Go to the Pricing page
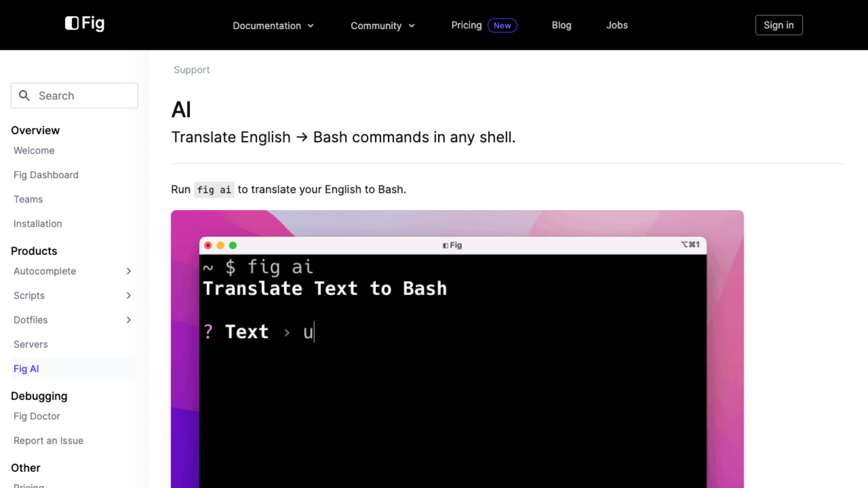Image resolution: width=868 pixels, height=488 pixels. coord(466,25)
